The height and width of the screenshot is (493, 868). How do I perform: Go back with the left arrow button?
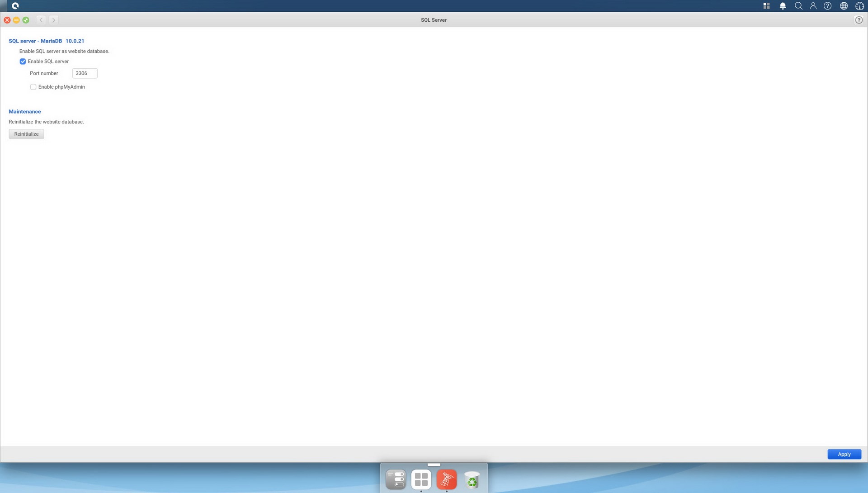[41, 20]
